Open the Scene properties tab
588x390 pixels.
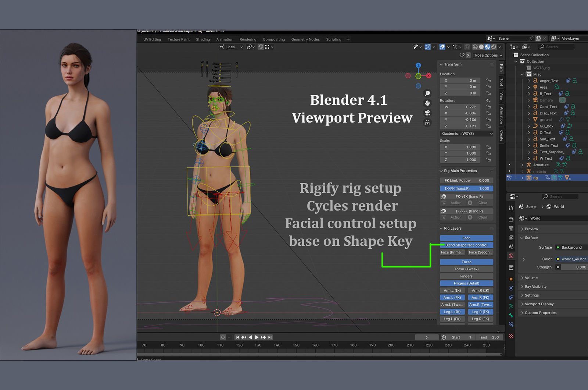(511, 247)
